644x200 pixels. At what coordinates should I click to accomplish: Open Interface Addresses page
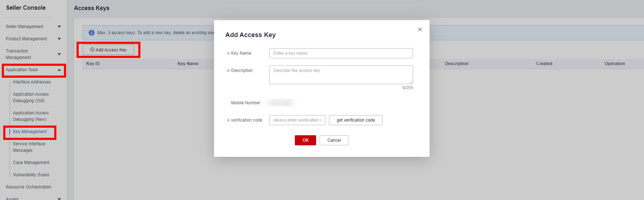point(32,82)
